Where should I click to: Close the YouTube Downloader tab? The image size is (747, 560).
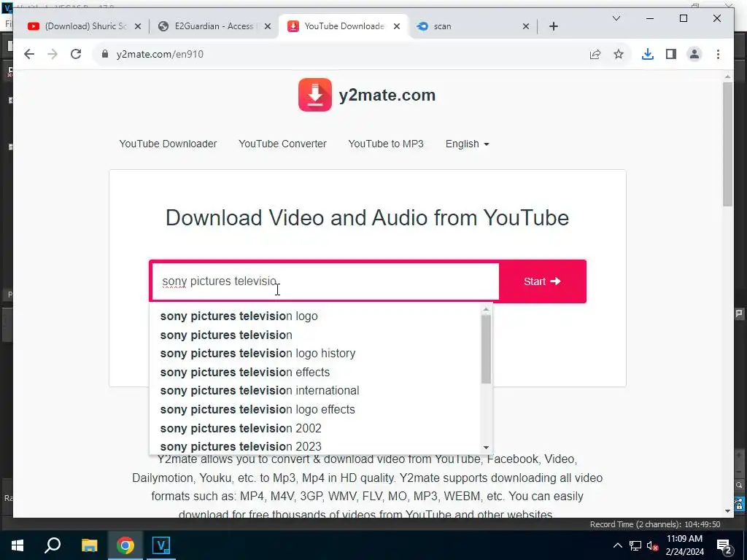click(396, 26)
